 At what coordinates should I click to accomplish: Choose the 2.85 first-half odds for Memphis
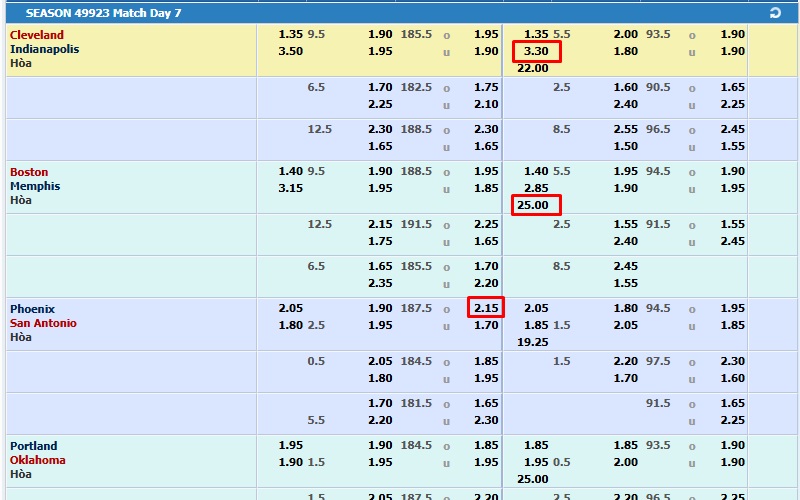pyautogui.click(x=536, y=188)
